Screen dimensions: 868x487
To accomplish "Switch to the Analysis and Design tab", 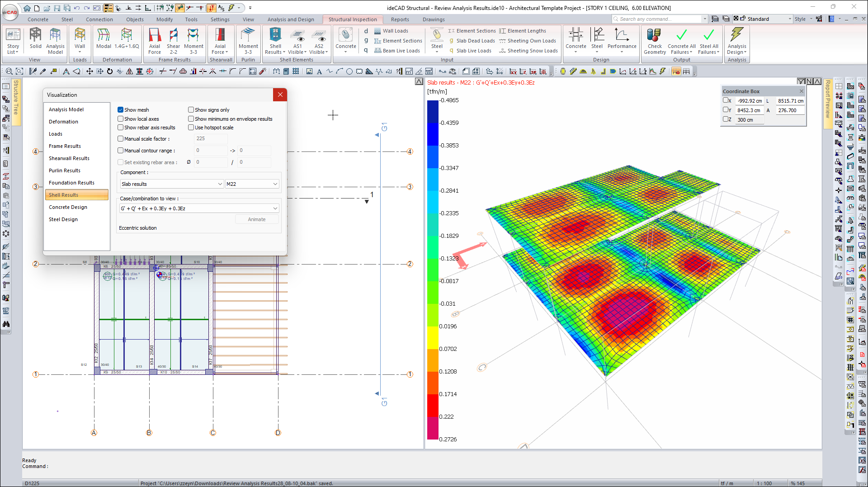I will pos(290,19).
